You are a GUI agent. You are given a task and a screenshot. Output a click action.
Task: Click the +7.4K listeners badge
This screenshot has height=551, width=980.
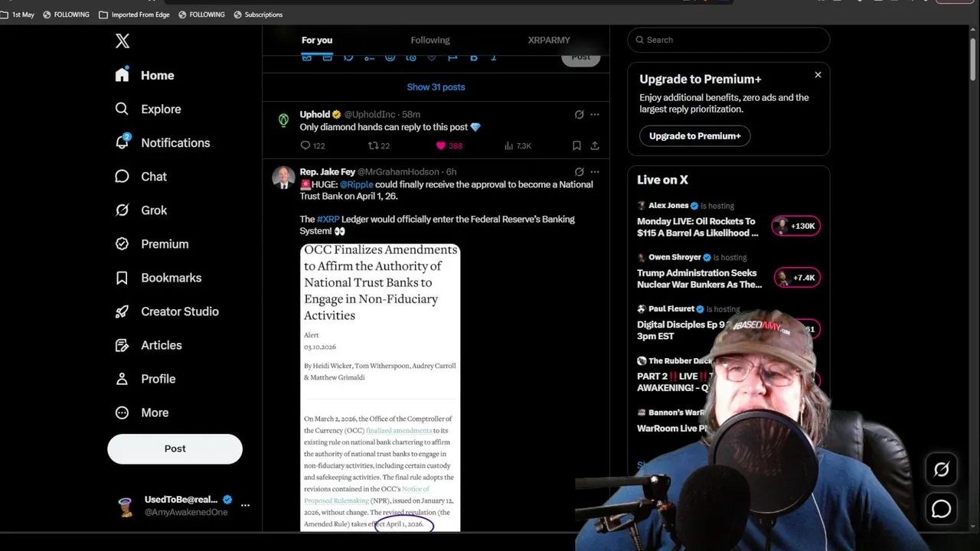(x=796, y=277)
